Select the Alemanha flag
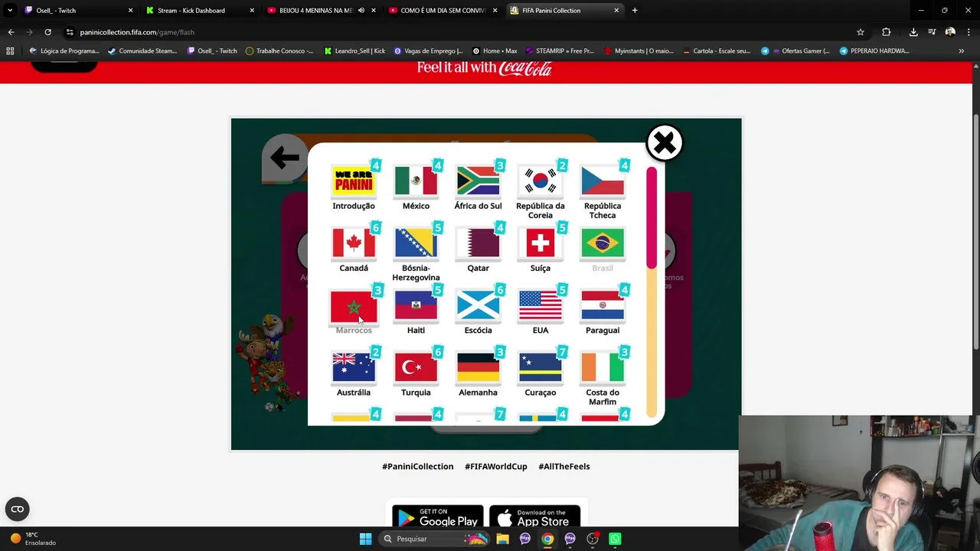The height and width of the screenshot is (551, 980). 478,368
